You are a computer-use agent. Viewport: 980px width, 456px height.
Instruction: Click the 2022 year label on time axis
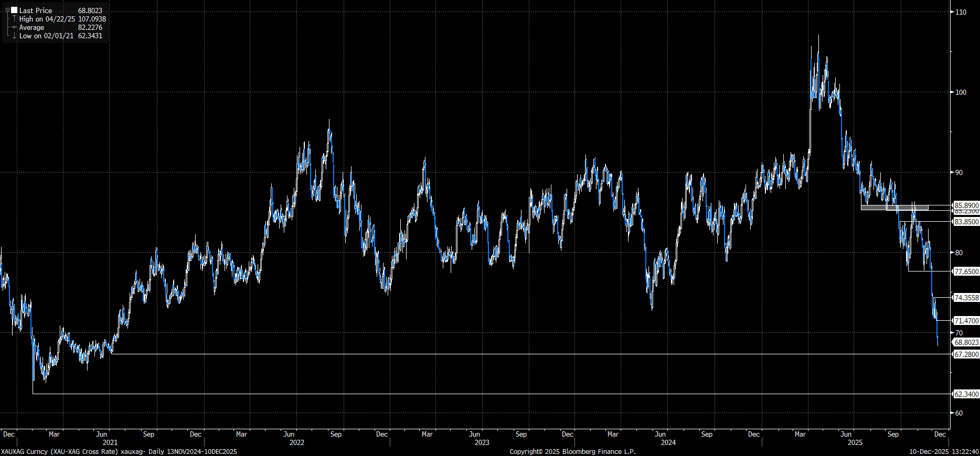click(x=296, y=442)
